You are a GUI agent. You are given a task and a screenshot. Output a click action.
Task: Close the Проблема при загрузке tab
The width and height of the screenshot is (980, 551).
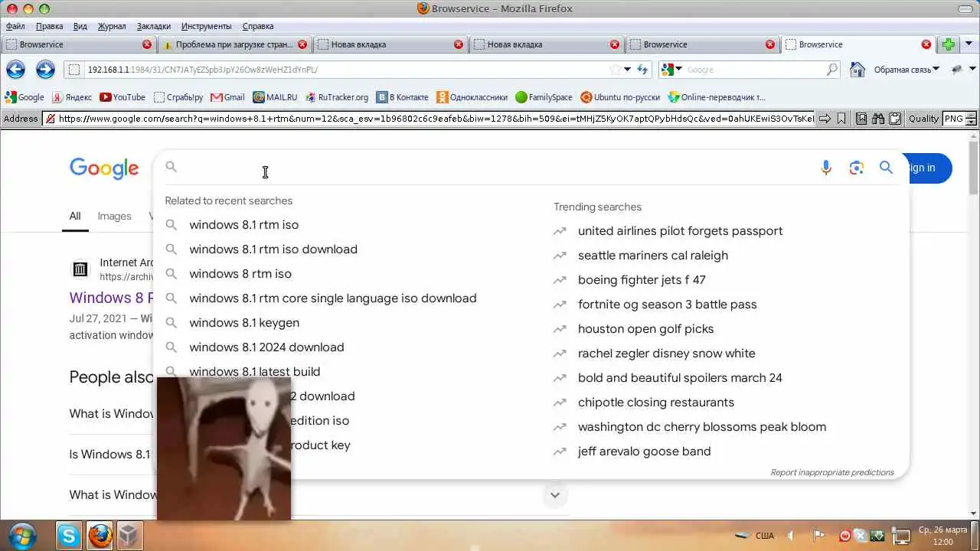(x=302, y=44)
